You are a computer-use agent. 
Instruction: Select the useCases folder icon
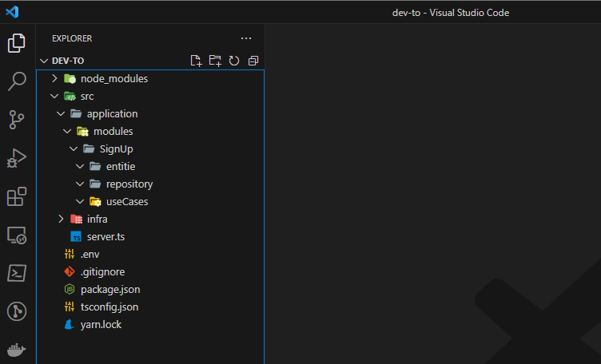[x=95, y=202]
